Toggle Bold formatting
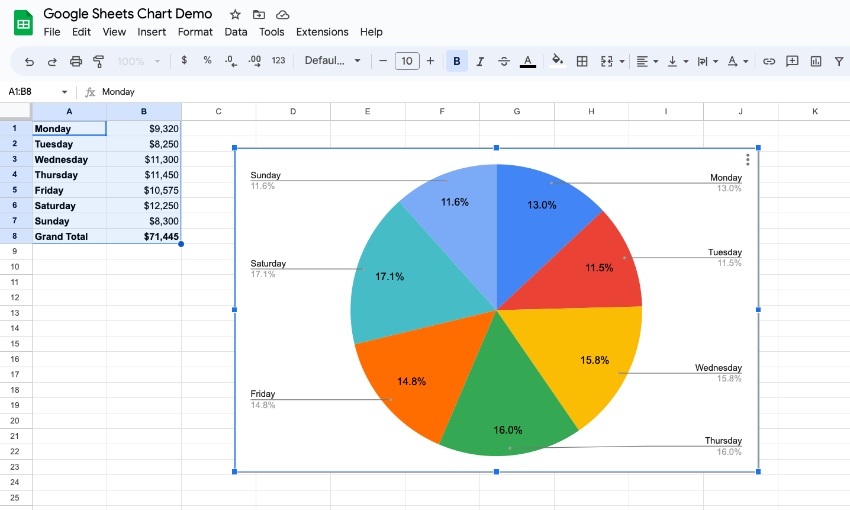850x510 pixels. [x=457, y=61]
